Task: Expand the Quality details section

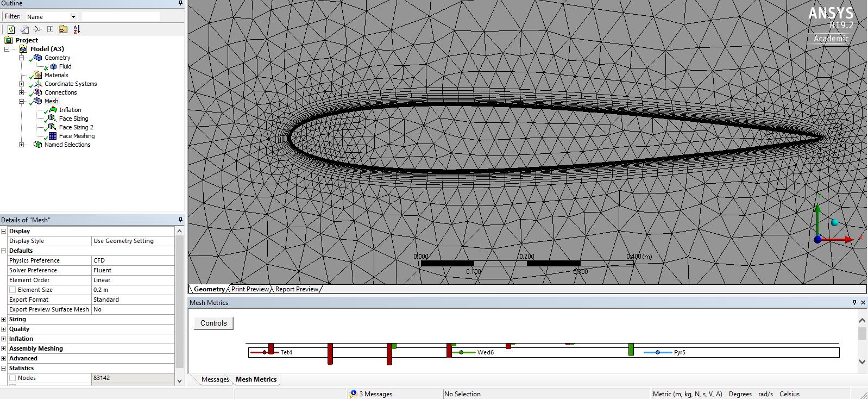Action: point(4,329)
